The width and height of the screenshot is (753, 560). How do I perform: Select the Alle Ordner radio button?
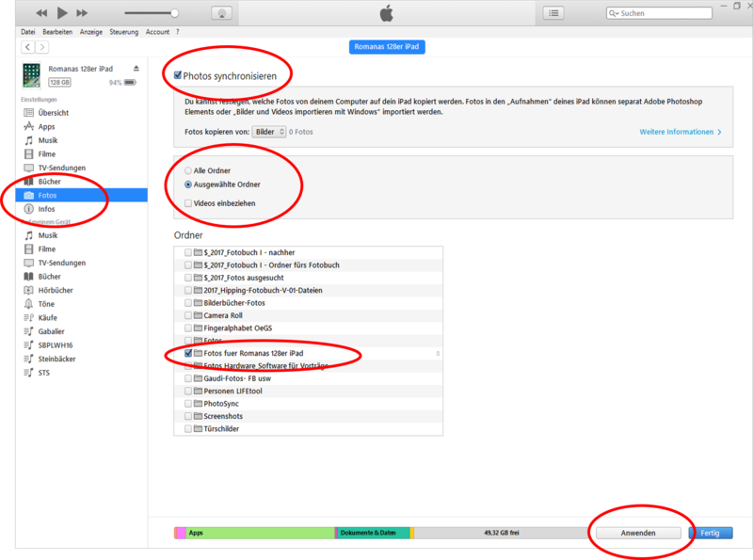point(187,170)
